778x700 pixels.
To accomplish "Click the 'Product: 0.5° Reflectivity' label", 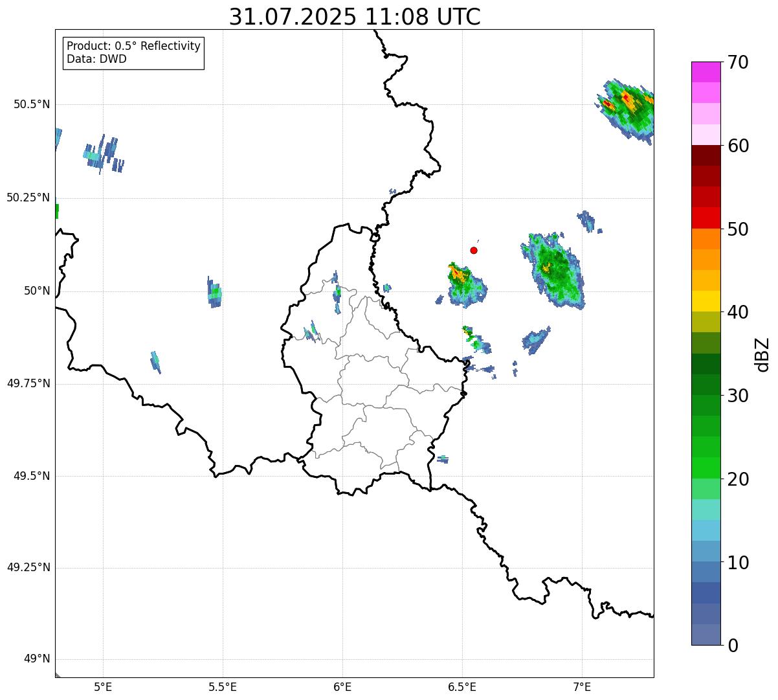I will (x=133, y=46).
